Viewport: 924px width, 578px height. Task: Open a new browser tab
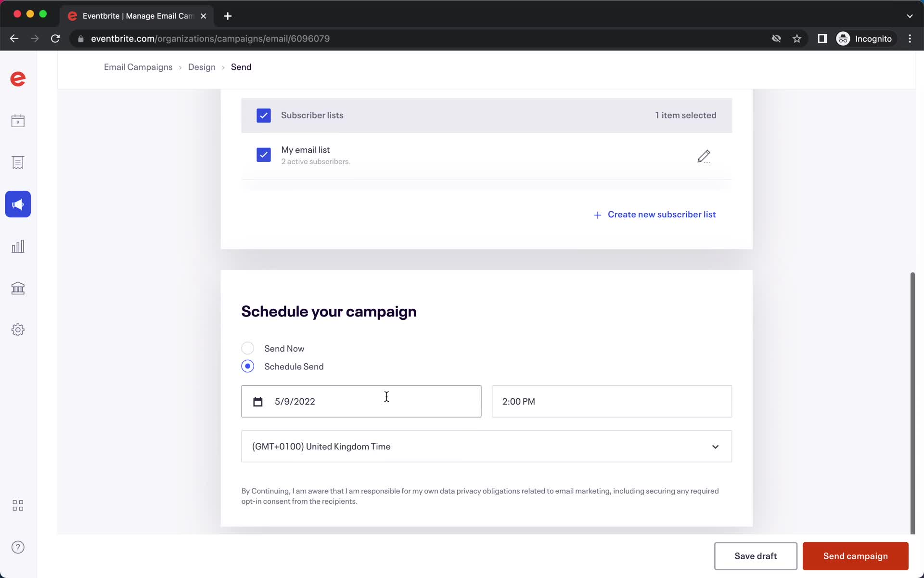coord(228,16)
